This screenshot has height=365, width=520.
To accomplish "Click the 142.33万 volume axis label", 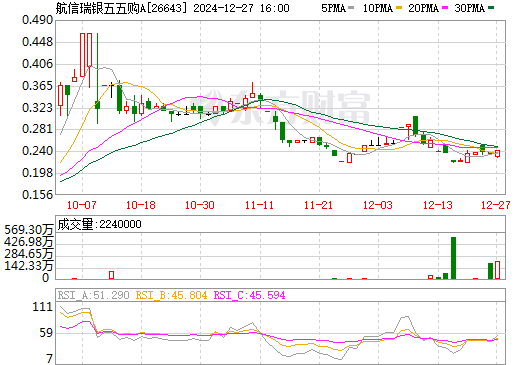I will pos(29,266).
